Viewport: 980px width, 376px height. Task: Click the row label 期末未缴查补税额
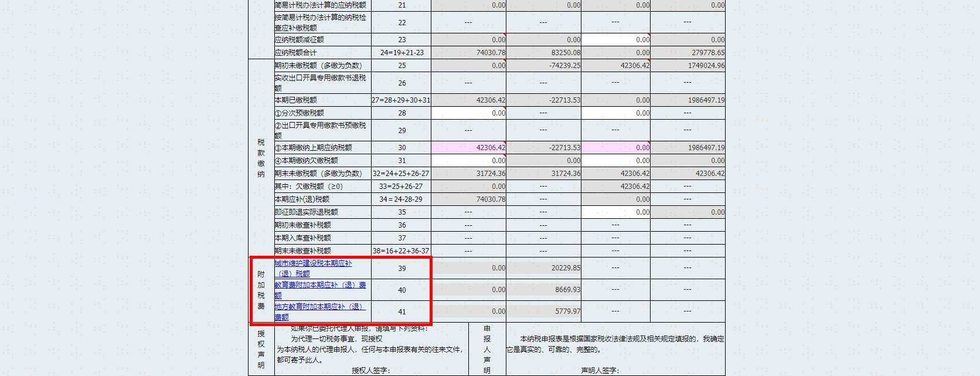[x=303, y=250]
